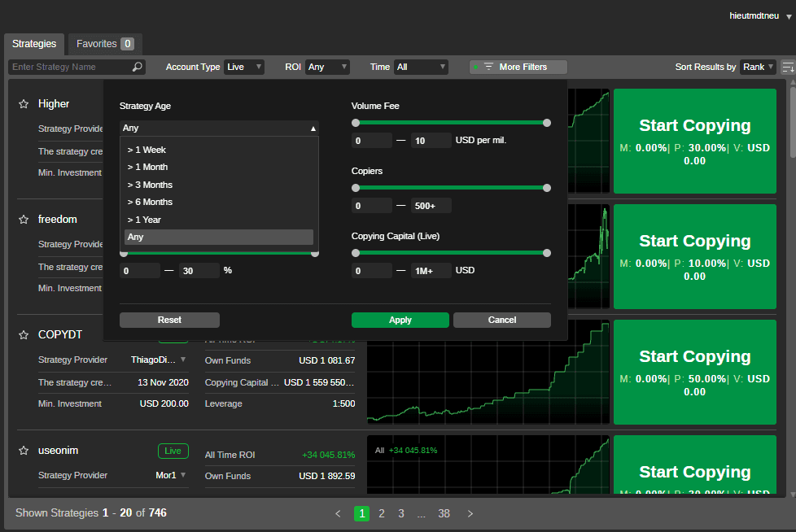Viewport: 796px width, 532px height.
Task: Click the More Filters button
Action: tap(518, 67)
